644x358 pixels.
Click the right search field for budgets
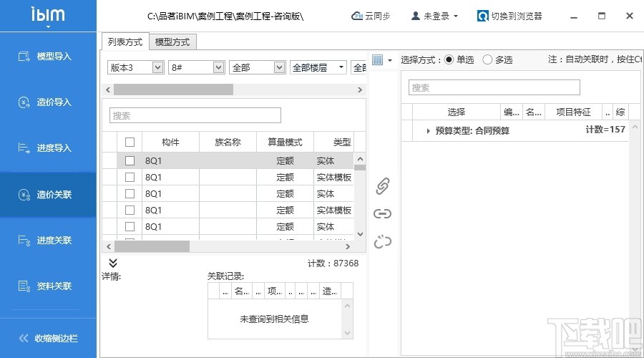(494, 87)
